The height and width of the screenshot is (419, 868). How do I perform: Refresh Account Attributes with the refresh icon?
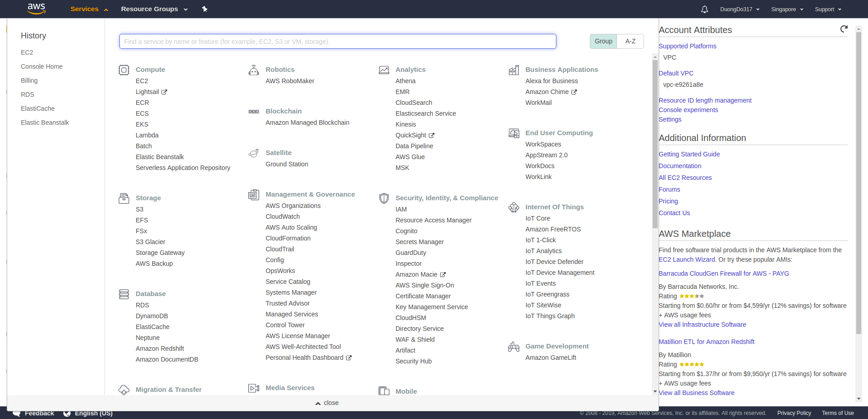click(844, 29)
